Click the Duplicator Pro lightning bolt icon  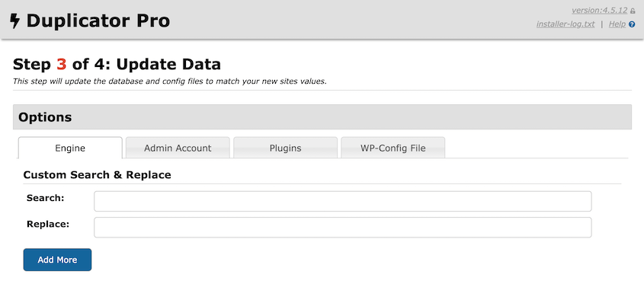pos(14,21)
